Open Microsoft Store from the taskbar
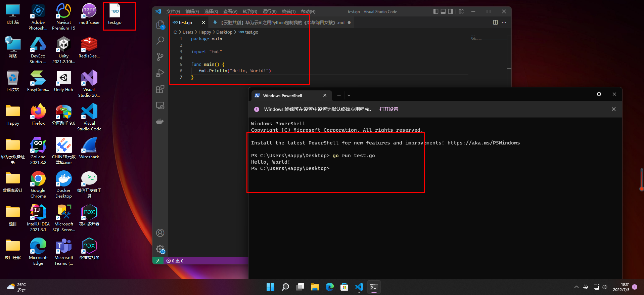The height and width of the screenshot is (295, 644). [344, 287]
